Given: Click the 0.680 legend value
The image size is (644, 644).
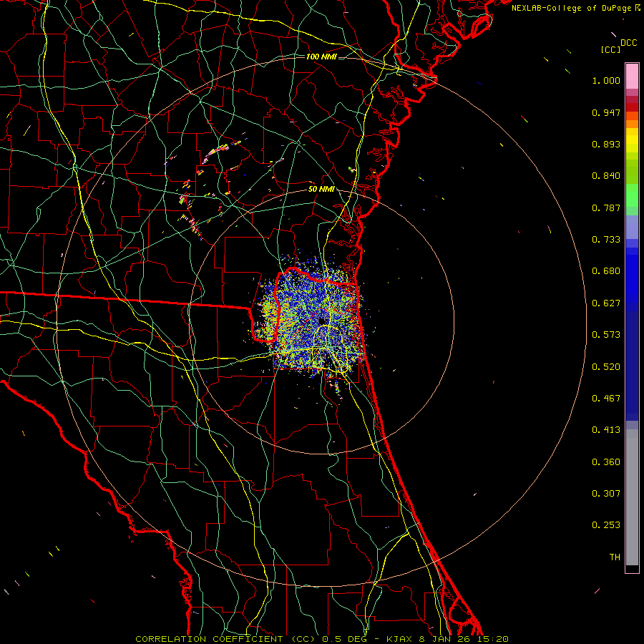Looking at the screenshot, I should pyautogui.click(x=606, y=271).
